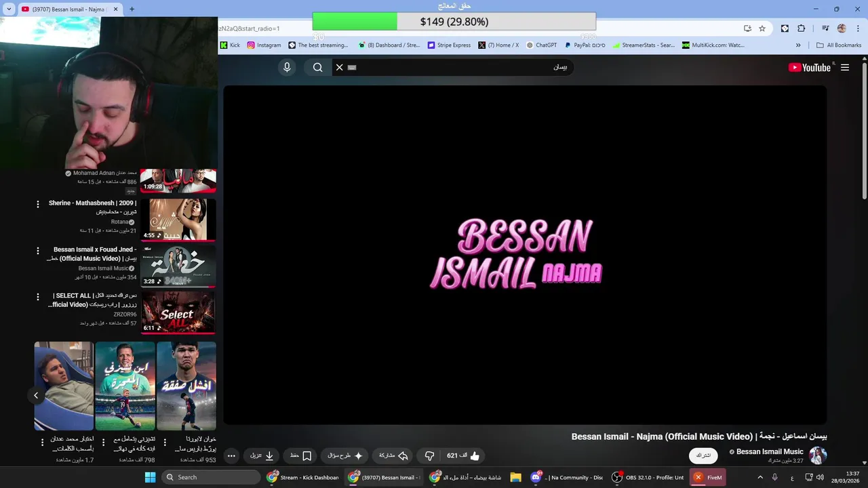Click the YouTube voice search microphone icon

(287, 67)
